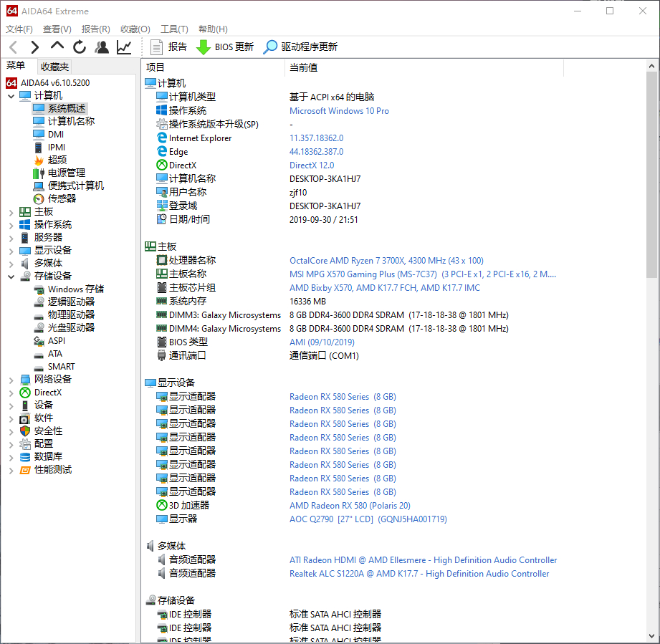The height and width of the screenshot is (644, 660).
Task: Open the 报告(R) menu
Action: click(95, 29)
